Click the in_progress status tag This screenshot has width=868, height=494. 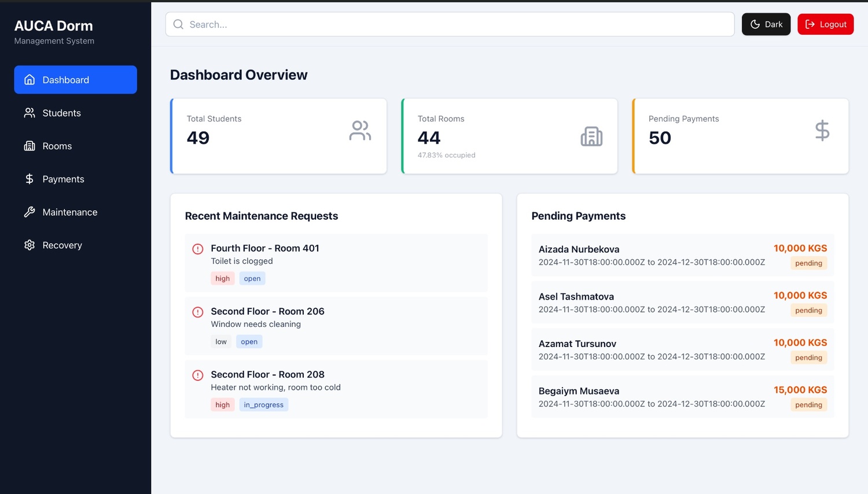[x=264, y=404]
